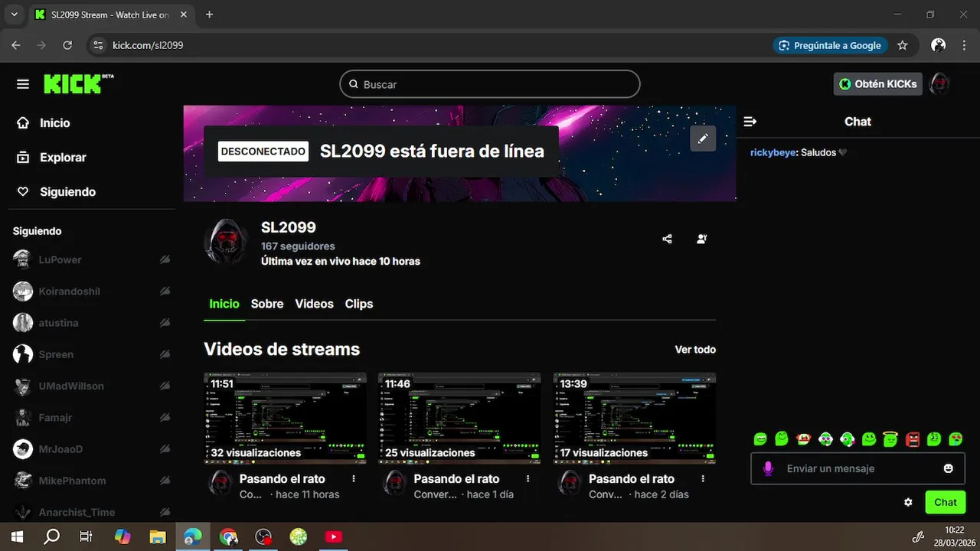Toggle notifications for LuPower

click(165, 259)
